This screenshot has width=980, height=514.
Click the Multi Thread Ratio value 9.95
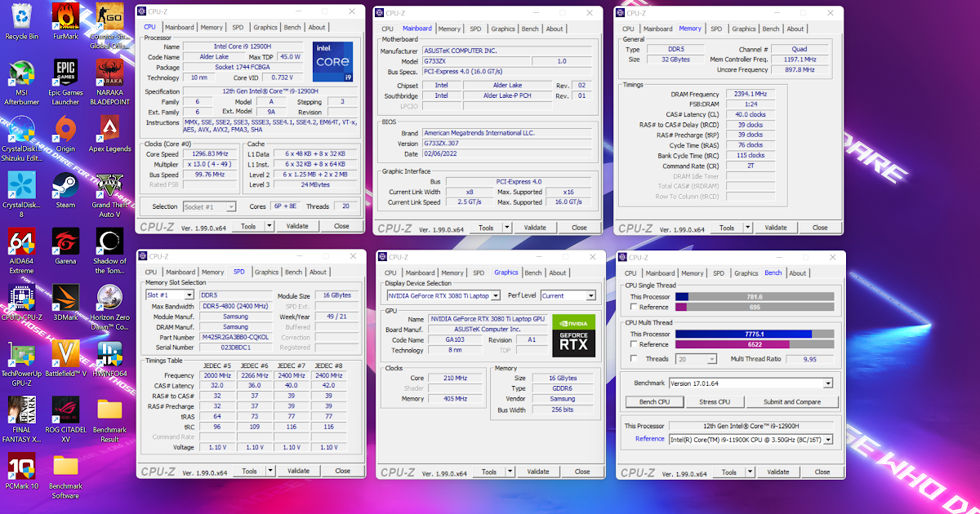(808, 359)
